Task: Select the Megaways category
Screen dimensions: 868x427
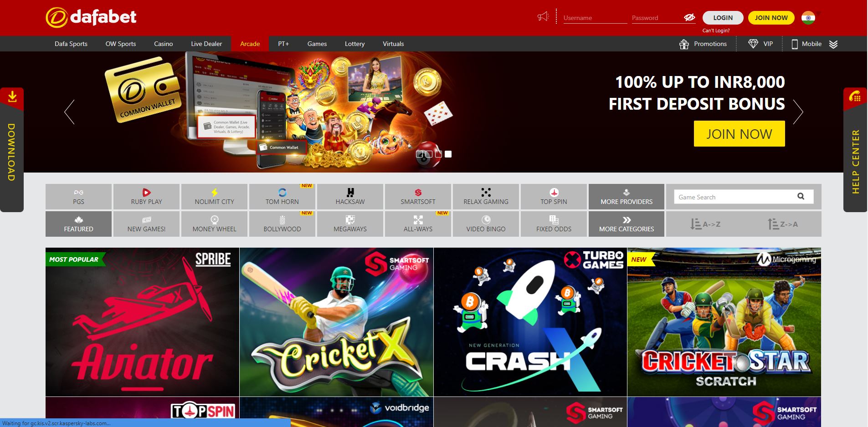Action: tap(350, 224)
